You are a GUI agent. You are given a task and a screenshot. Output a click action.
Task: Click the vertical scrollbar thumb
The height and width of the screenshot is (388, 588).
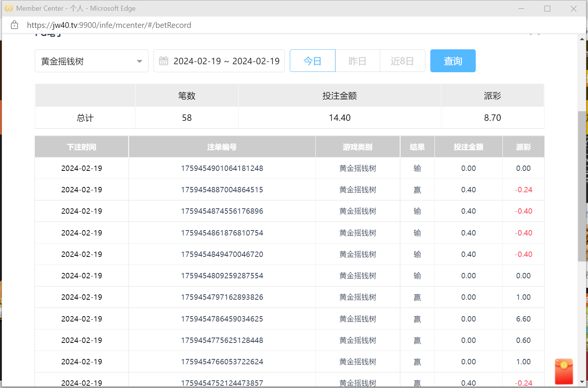click(582, 186)
